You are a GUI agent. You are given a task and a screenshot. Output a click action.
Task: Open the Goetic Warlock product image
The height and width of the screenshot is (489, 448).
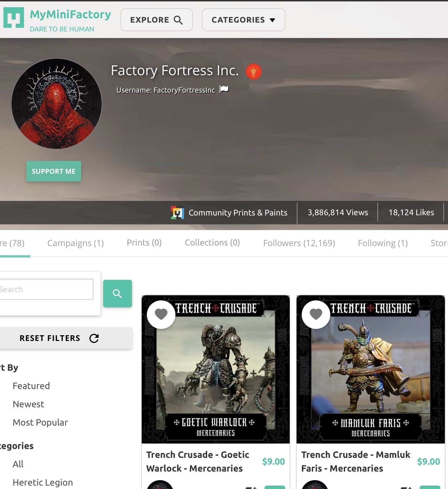point(216,369)
